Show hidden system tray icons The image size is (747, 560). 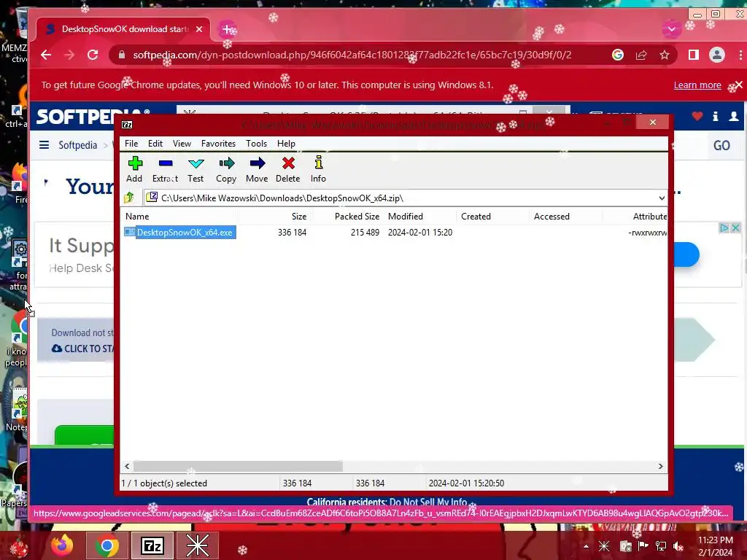click(586, 546)
